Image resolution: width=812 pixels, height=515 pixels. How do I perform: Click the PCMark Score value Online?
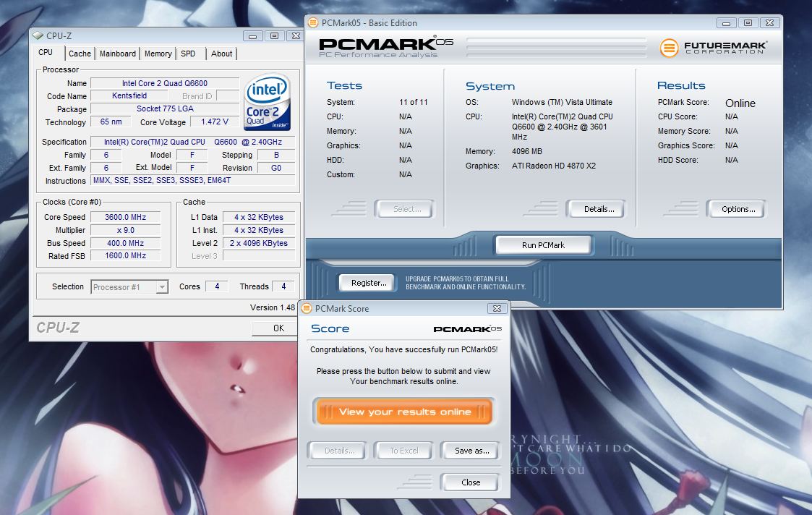tap(740, 103)
